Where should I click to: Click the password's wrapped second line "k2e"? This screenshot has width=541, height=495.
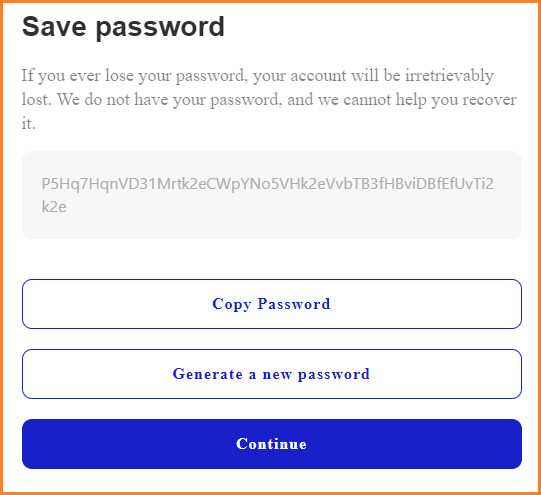54,207
